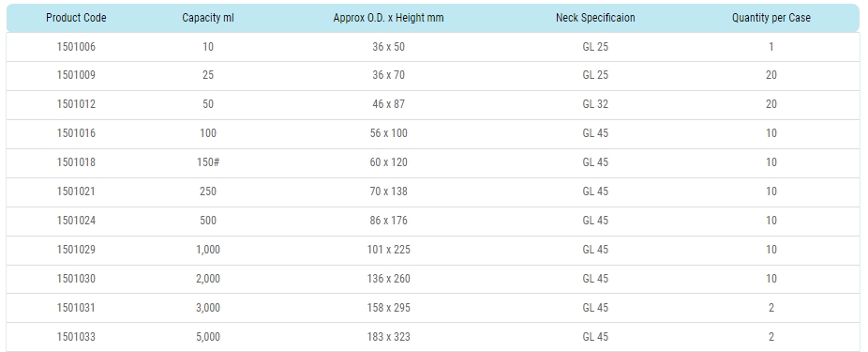Click the Product Code column header
This screenshot has height=352, width=868.
click(76, 18)
